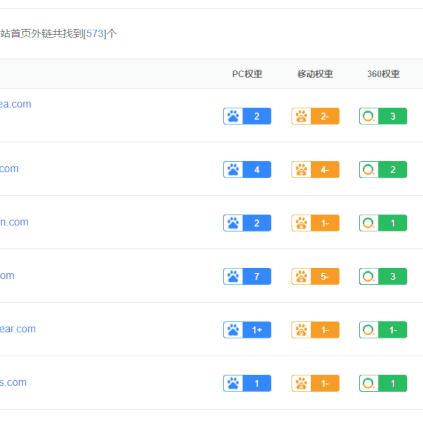
Task: Click the 360 weight badge in the 4 / 4- row
Action: 383,169
